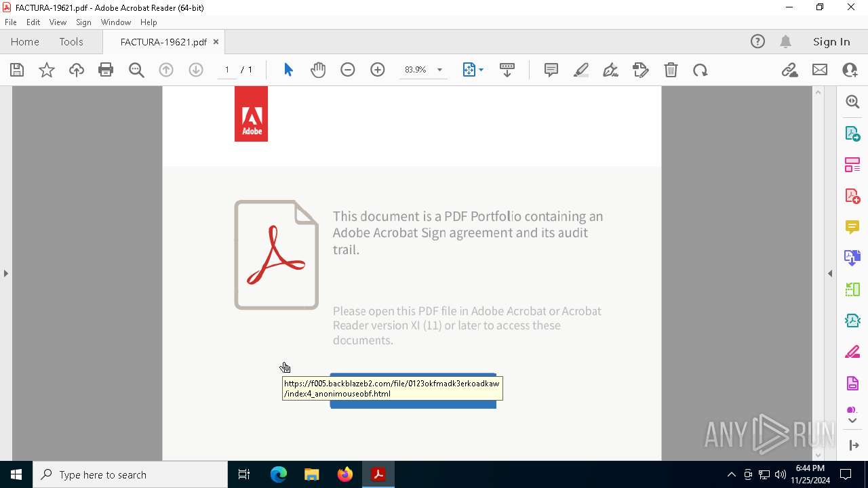Open the Windows Start menu
The image size is (868, 488).
(x=16, y=474)
